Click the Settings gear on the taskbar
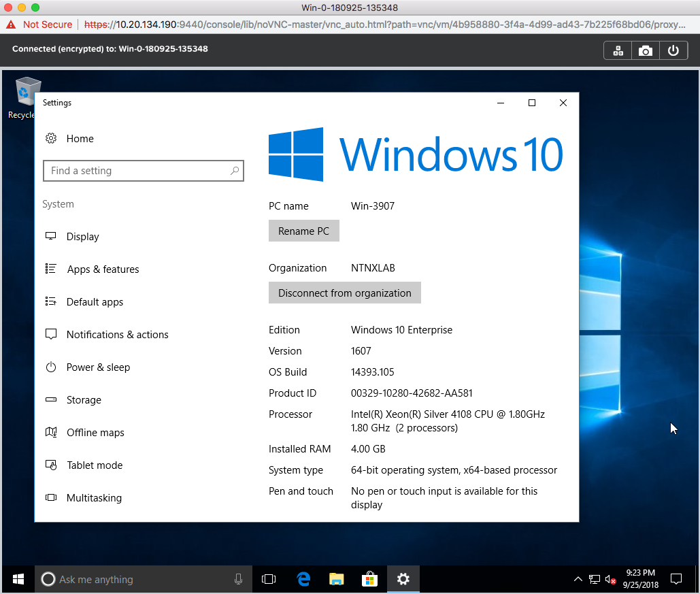The height and width of the screenshot is (594, 700). click(403, 579)
